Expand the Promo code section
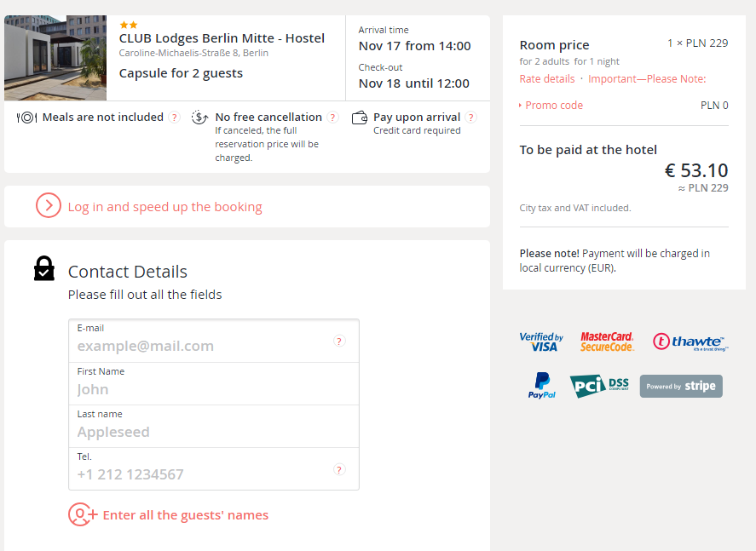Image resolution: width=756 pixels, height=551 pixels. coord(553,106)
